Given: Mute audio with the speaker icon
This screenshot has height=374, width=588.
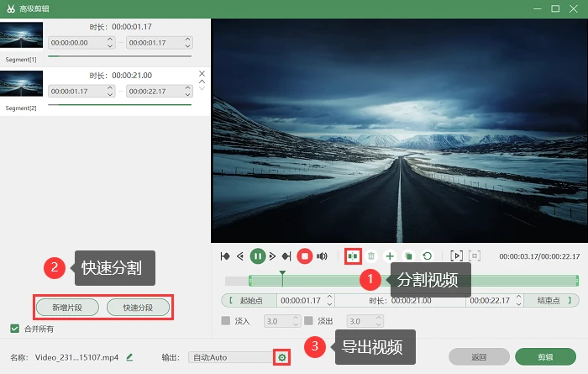Looking at the screenshot, I should 322,256.
